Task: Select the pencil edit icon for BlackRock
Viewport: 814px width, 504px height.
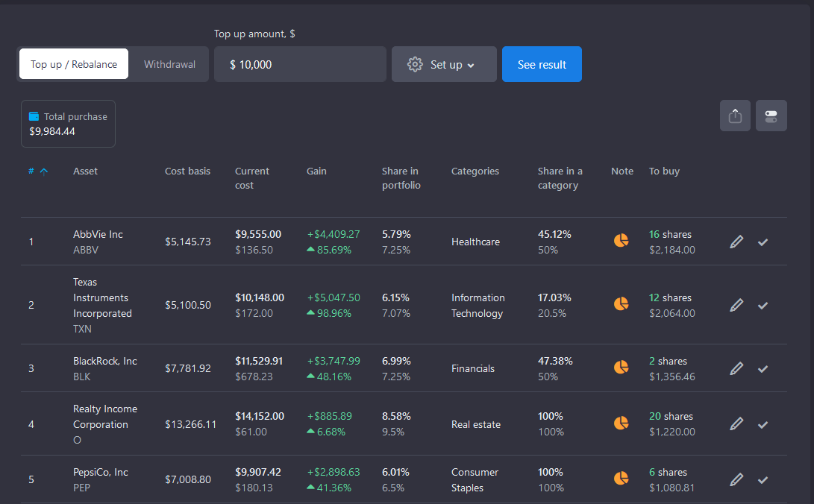Action: coord(736,368)
